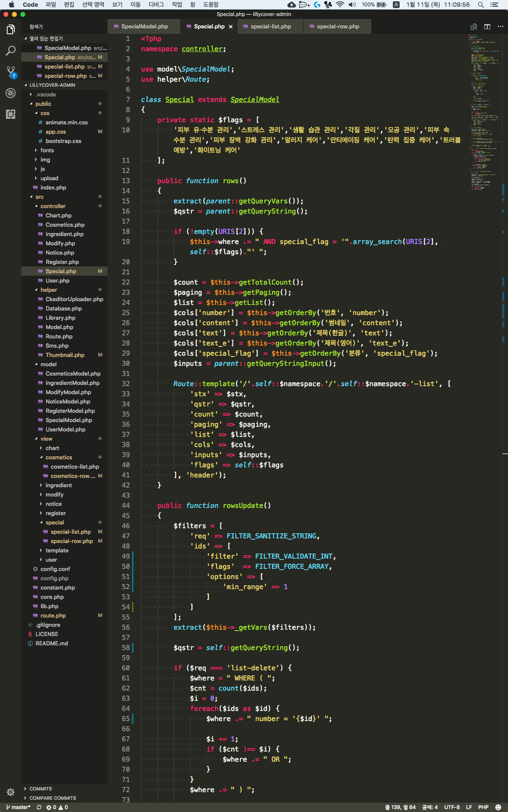The image size is (508, 812).
Task: Open the Extensions view icon
Action: click(11, 114)
